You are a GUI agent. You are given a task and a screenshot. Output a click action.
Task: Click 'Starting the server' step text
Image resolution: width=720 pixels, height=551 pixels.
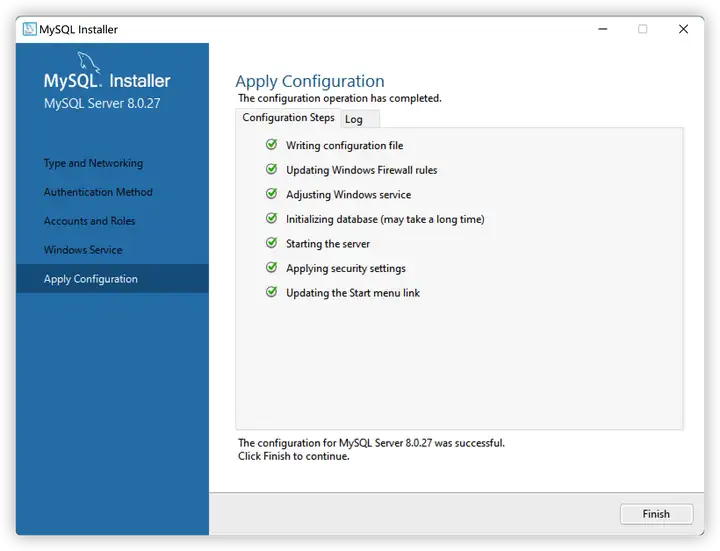[328, 244]
